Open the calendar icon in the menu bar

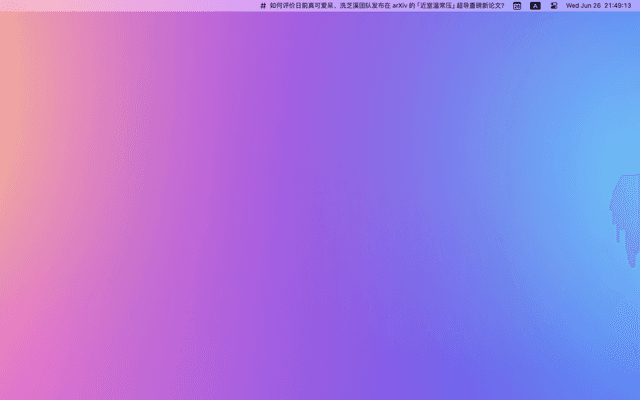coord(517,5)
